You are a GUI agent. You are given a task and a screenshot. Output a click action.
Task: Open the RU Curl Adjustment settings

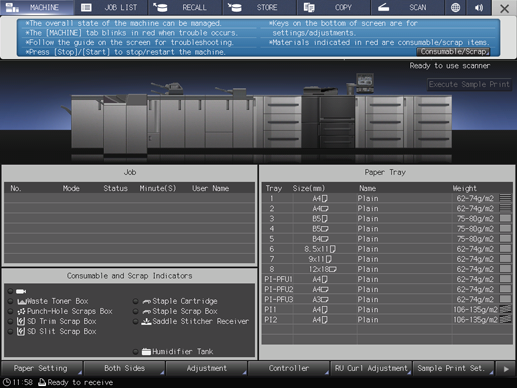pyautogui.click(x=371, y=368)
